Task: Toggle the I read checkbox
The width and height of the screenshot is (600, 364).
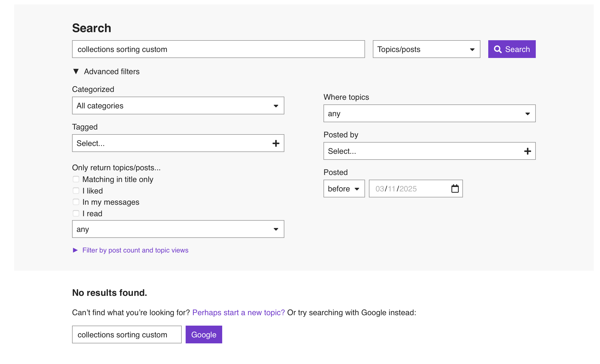Action: click(76, 213)
